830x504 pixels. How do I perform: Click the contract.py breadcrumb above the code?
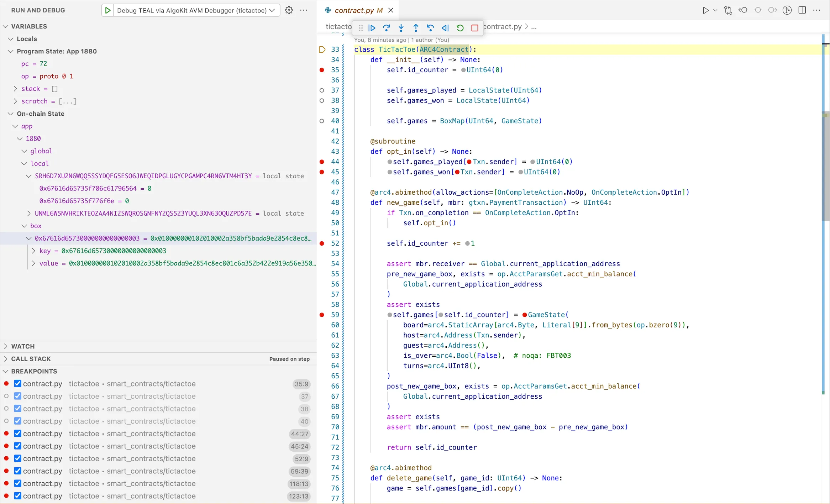[502, 27]
